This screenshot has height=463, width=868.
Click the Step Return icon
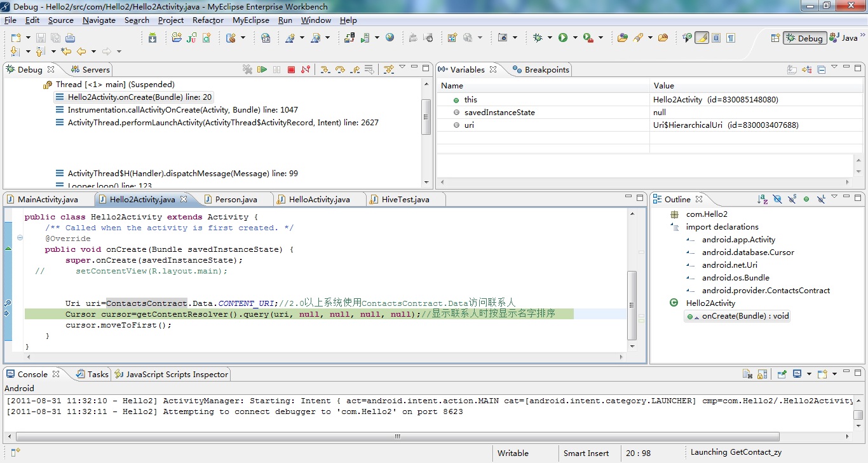[355, 69]
